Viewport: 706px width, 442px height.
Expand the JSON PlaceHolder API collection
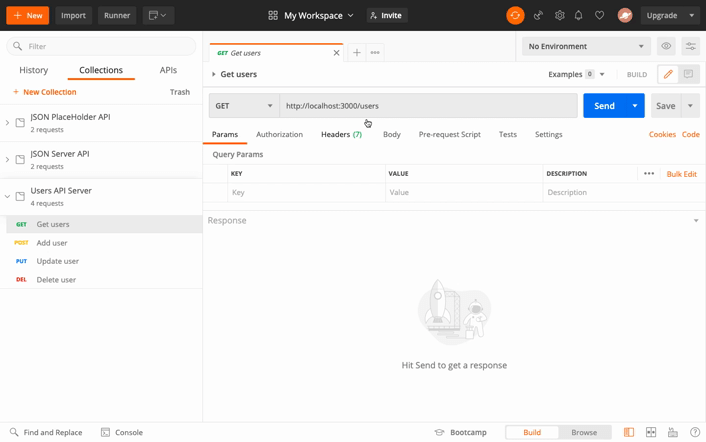coord(7,122)
